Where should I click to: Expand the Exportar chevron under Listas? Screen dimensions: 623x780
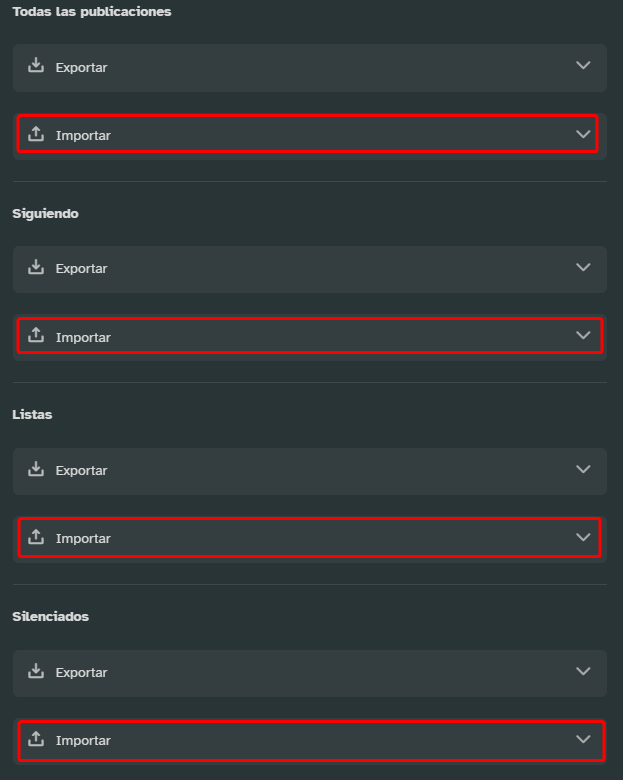pos(583,469)
